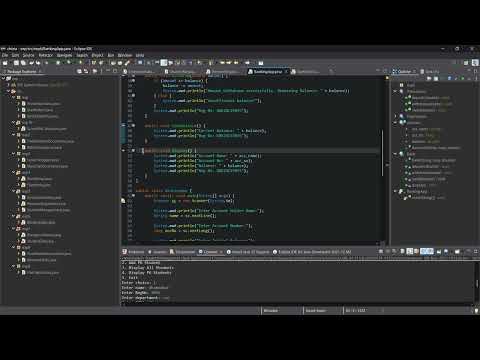Image resolution: width=480 pixels, height=360 pixels.
Task: Click console line 'Enter department:'
Action: (140, 298)
